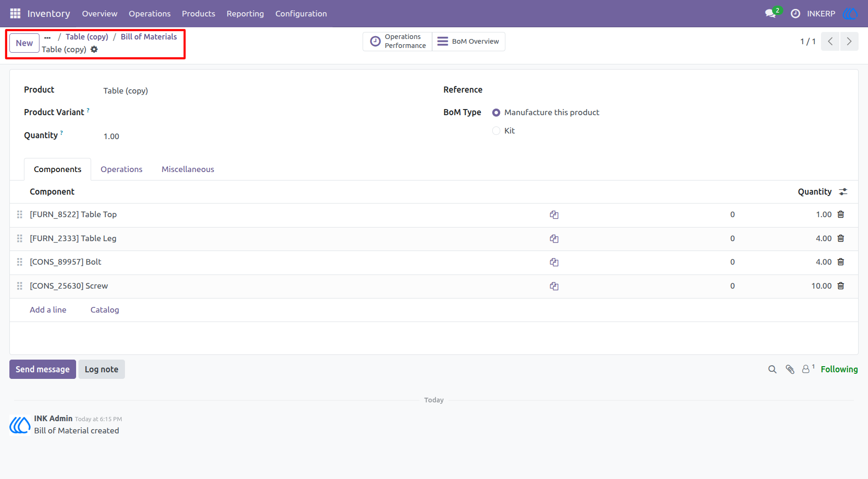Open the Reporting menu
Image resolution: width=868 pixels, height=479 pixels.
(245, 14)
